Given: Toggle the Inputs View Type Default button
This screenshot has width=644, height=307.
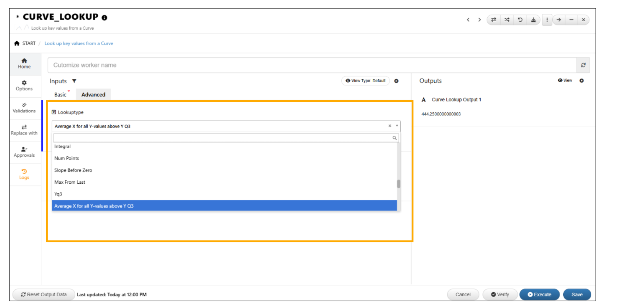Looking at the screenshot, I should click(x=365, y=81).
